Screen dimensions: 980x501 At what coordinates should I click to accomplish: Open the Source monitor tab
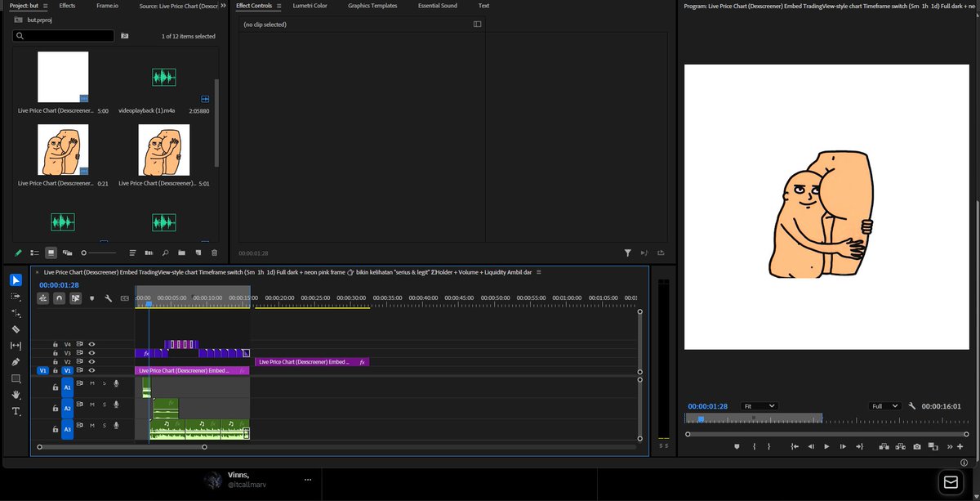(x=178, y=6)
